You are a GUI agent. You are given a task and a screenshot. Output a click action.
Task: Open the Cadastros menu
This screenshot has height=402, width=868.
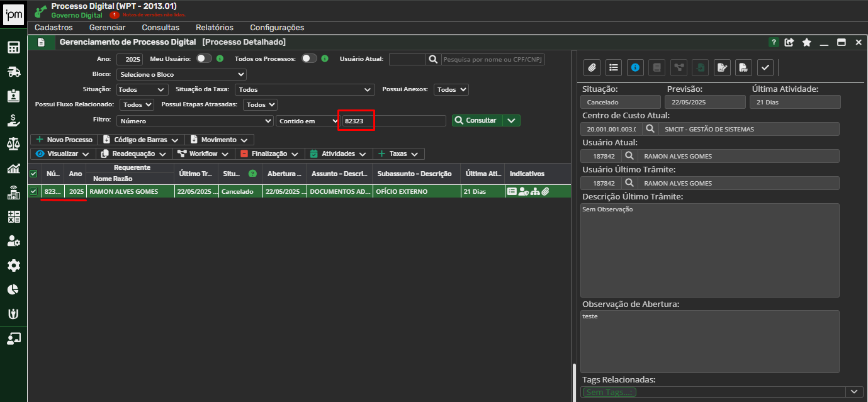[54, 28]
